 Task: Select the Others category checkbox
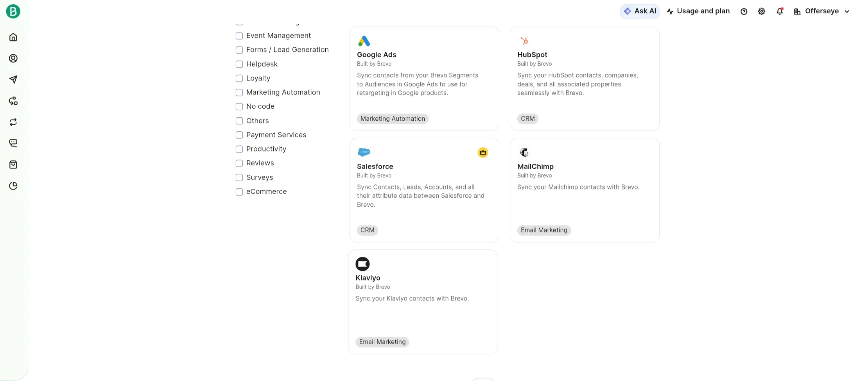click(239, 121)
